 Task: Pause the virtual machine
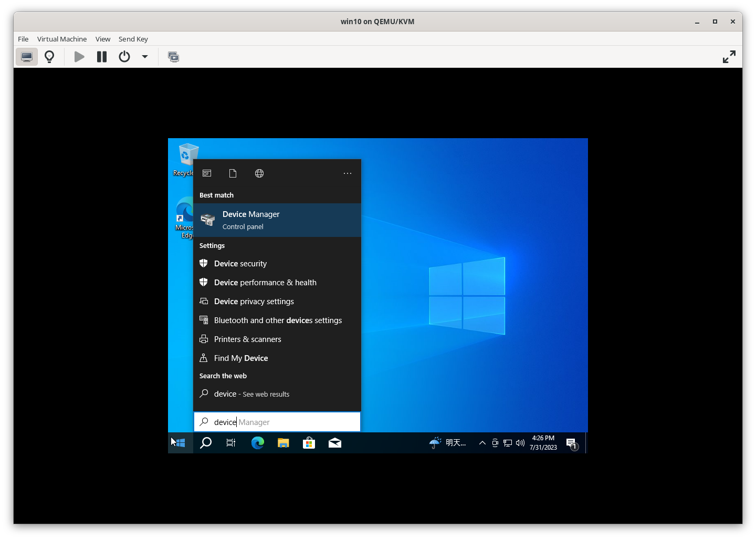coord(102,57)
